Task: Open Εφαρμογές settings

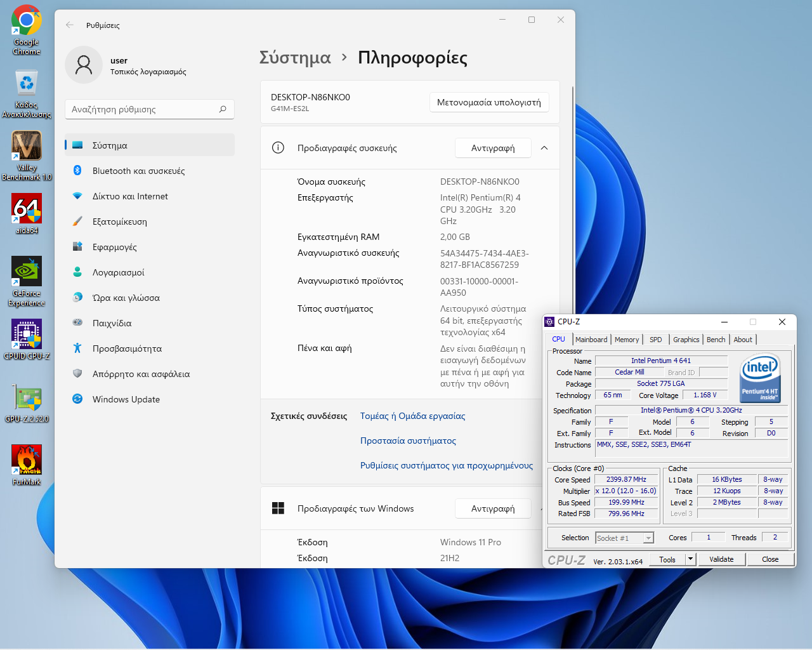Action: click(x=150, y=247)
